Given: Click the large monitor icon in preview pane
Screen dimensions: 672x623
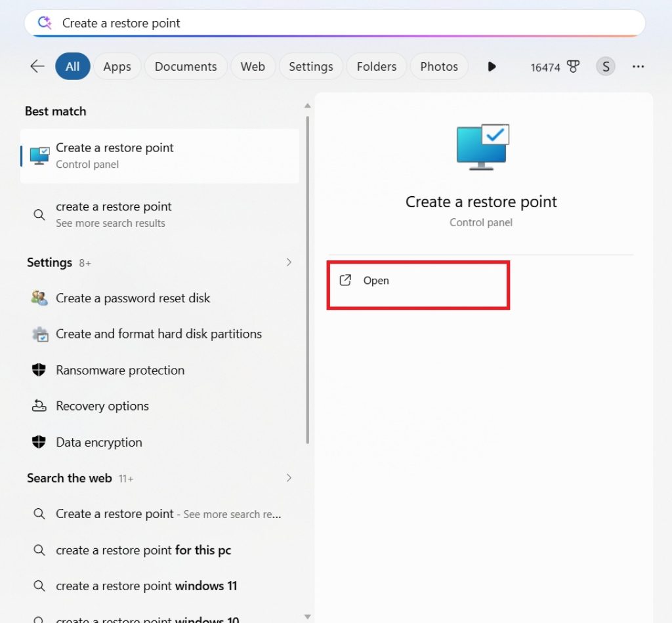Looking at the screenshot, I should point(482,147).
